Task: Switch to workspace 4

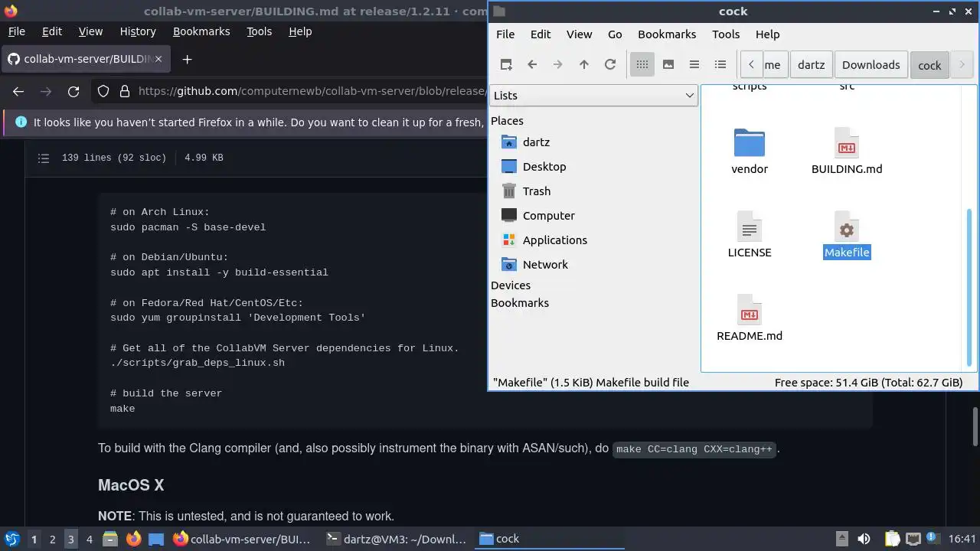Action: coord(89,539)
